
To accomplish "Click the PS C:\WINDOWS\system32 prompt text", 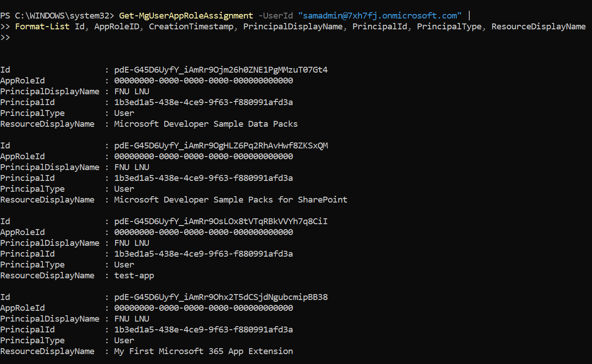I will [x=57, y=16].
